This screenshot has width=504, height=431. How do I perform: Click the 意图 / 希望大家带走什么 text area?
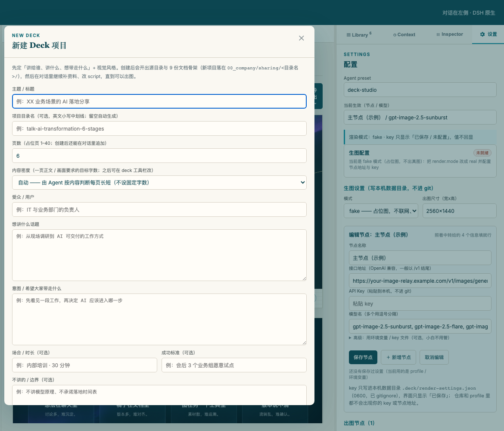point(159,319)
